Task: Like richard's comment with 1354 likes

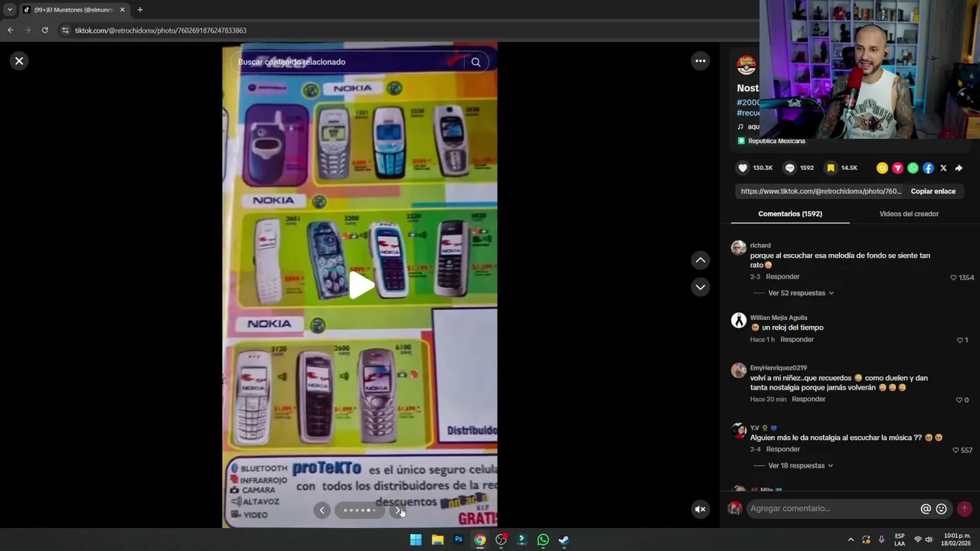Action: pyautogui.click(x=953, y=277)
